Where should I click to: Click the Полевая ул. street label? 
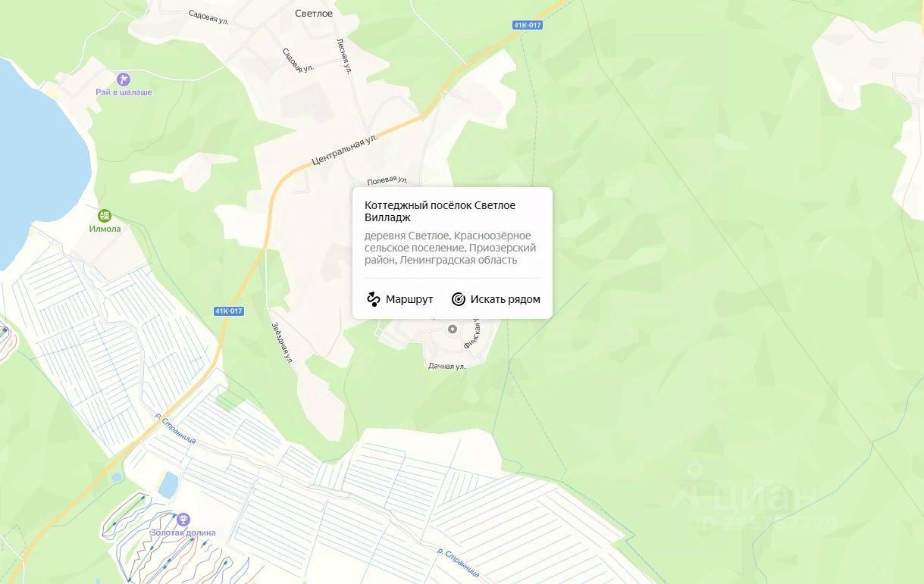click(387, 181)
